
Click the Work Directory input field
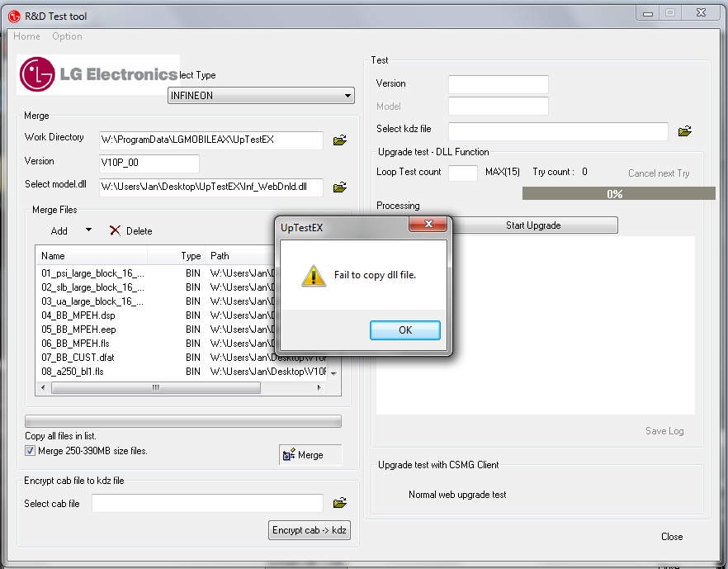coord(211,140)
